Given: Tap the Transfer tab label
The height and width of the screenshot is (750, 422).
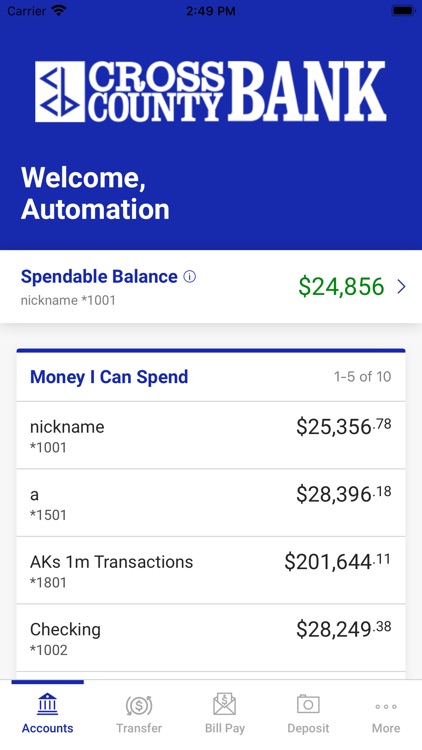Looking at the screenshot, I should 139,728.
